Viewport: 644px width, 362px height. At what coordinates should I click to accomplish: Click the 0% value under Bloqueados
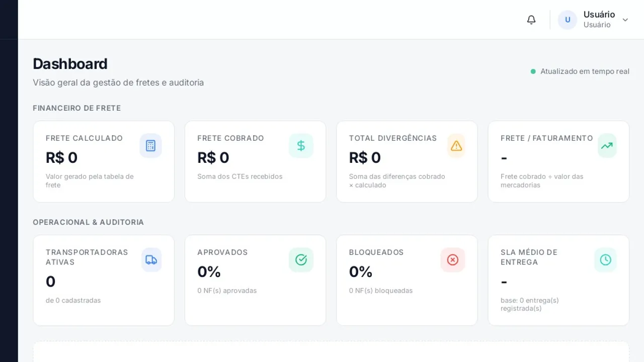(x=361, y=272)
